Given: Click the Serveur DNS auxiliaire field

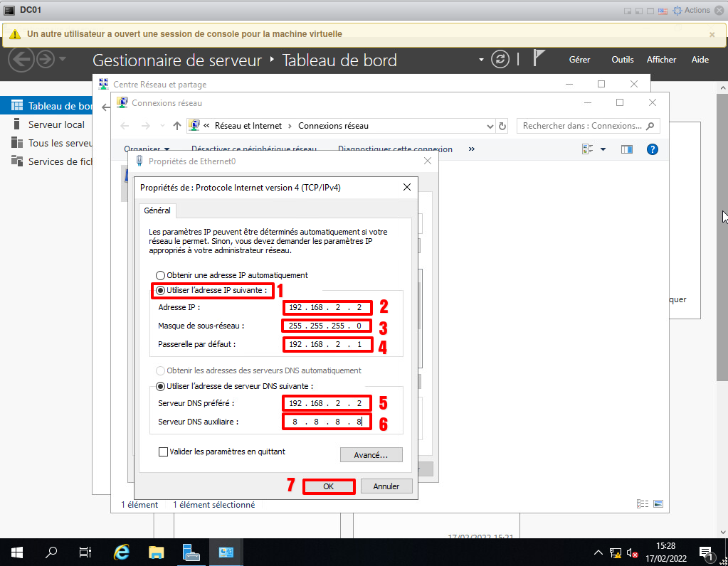Looking at the screenshot, I should coord(326,422).
